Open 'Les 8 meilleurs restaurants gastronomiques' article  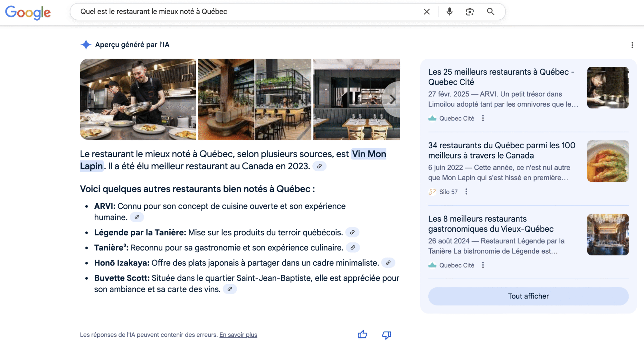[x=491, y=224]
